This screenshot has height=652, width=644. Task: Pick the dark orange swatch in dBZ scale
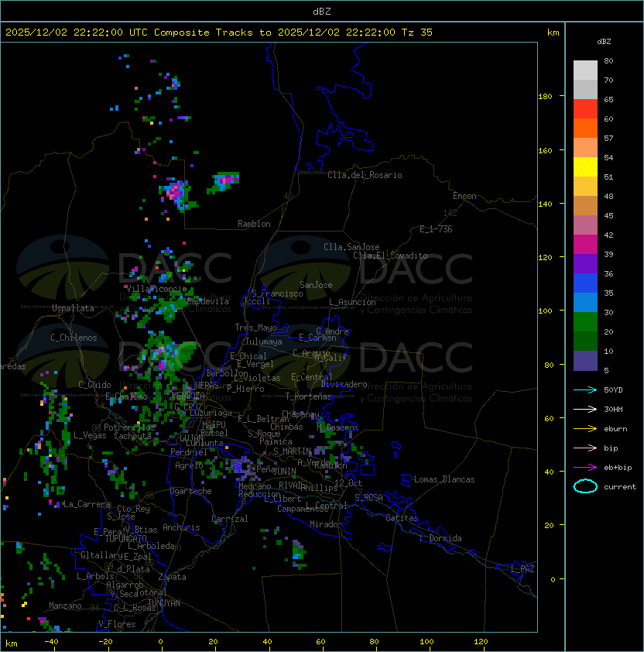[585, 129]
